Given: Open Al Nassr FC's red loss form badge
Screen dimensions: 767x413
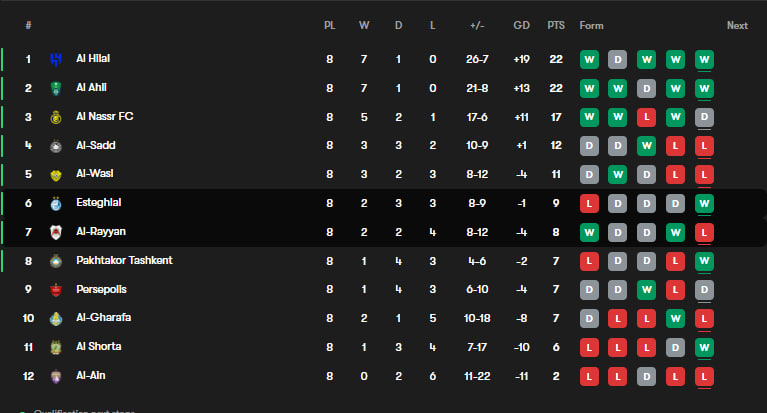Looking at the screenshot, I should tap(647, 117).
